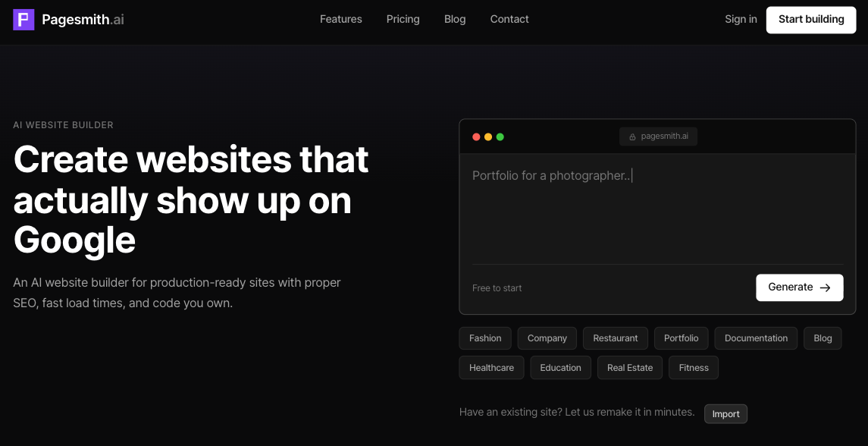
Task: Select the Company template chip
Action: pyautogui.click(x=547, y=338)
